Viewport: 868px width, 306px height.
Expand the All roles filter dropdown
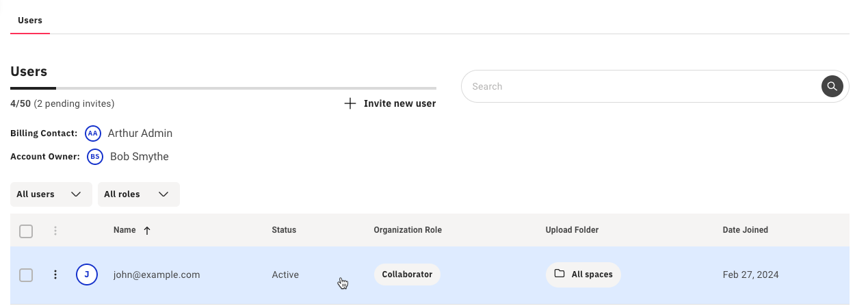coord(138,194)
